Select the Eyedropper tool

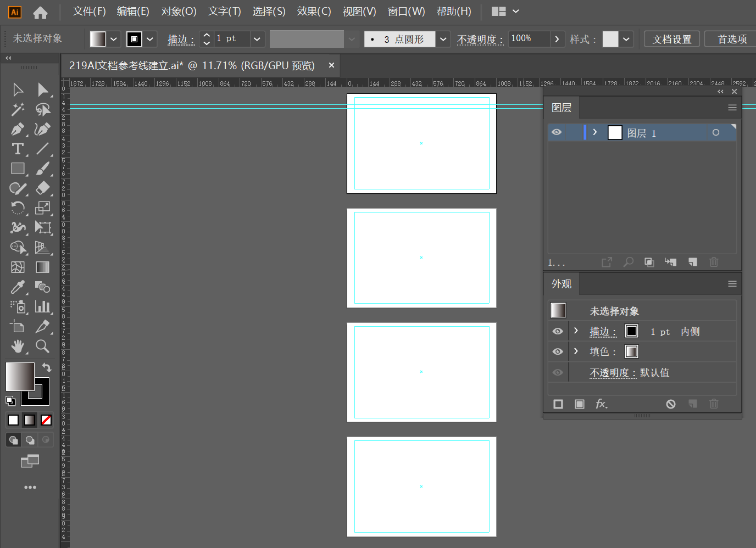[x=18, y=287]
